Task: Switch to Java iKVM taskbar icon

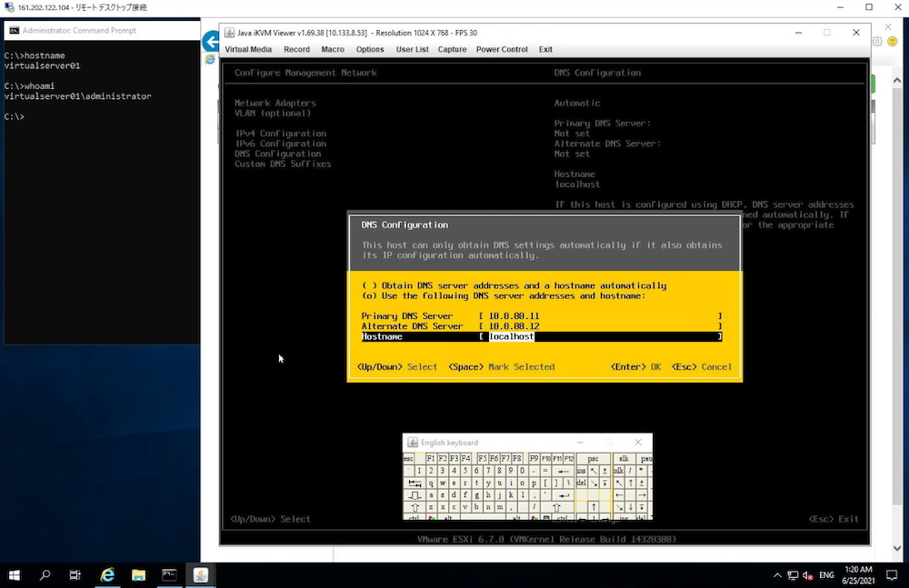Action: [201, 575]
